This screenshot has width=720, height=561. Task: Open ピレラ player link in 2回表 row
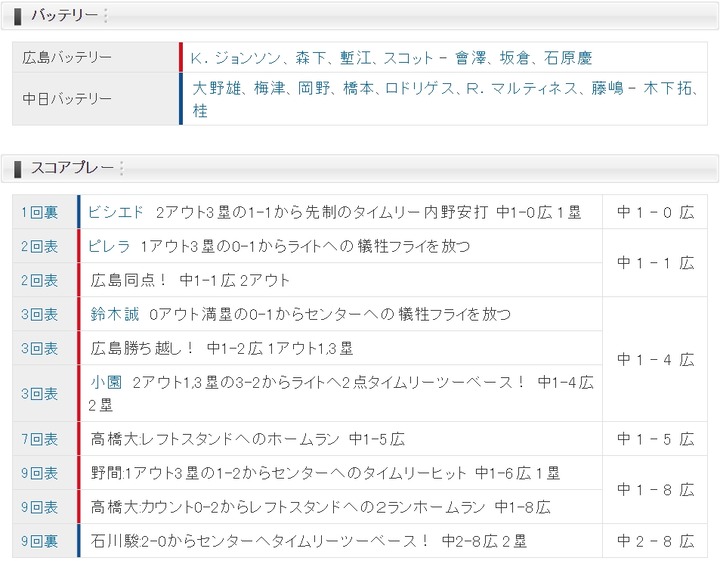click(x=109, y=246)
